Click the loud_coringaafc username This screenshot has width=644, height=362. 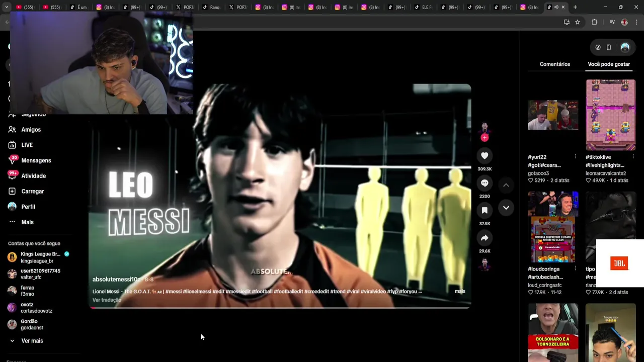click(545, 285)
